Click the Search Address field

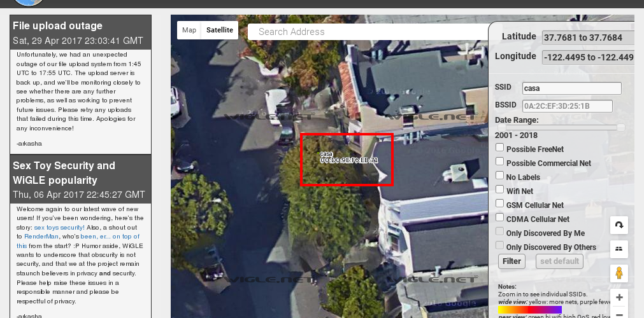(x=368, y=32)
